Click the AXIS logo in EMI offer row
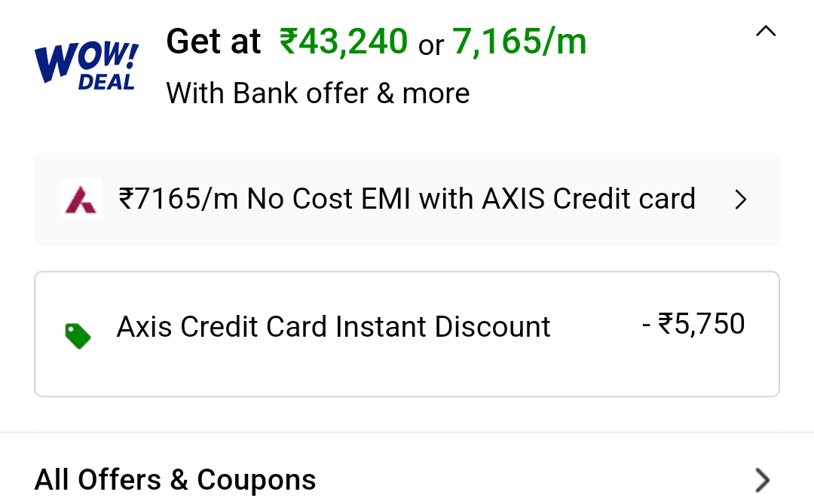 coord(81,199)
